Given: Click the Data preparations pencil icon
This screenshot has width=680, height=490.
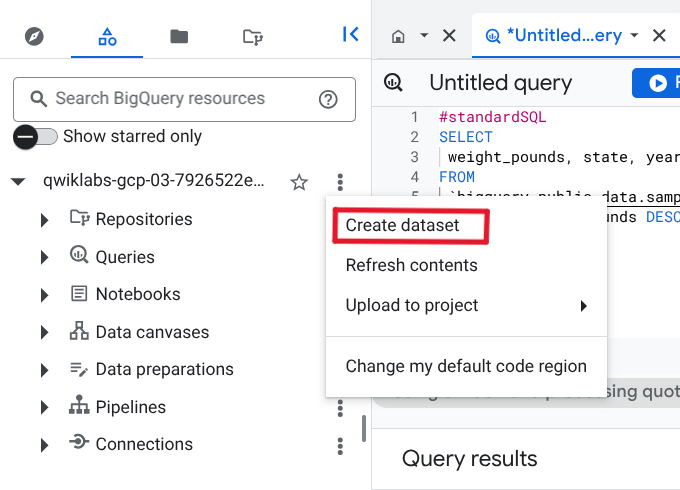Looking at the screenshot, I should (x=79, y=369).
